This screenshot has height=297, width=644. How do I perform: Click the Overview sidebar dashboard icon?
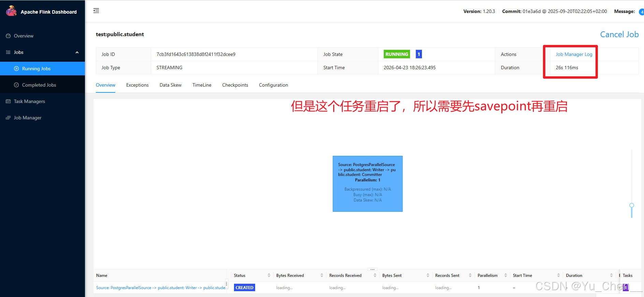coord(8,36)
